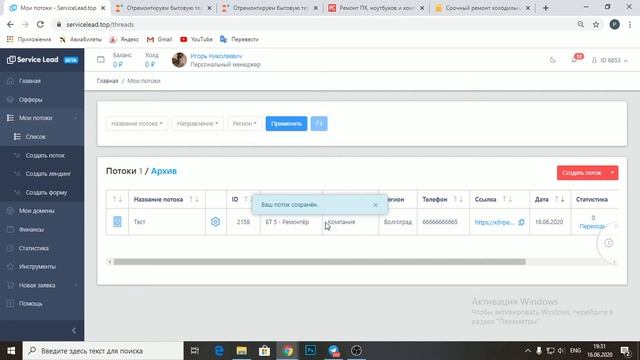Click the horizontal table scrollbar
Image resolution: width=640 pixels, height=360 pixels.
(x=320, y=262)
